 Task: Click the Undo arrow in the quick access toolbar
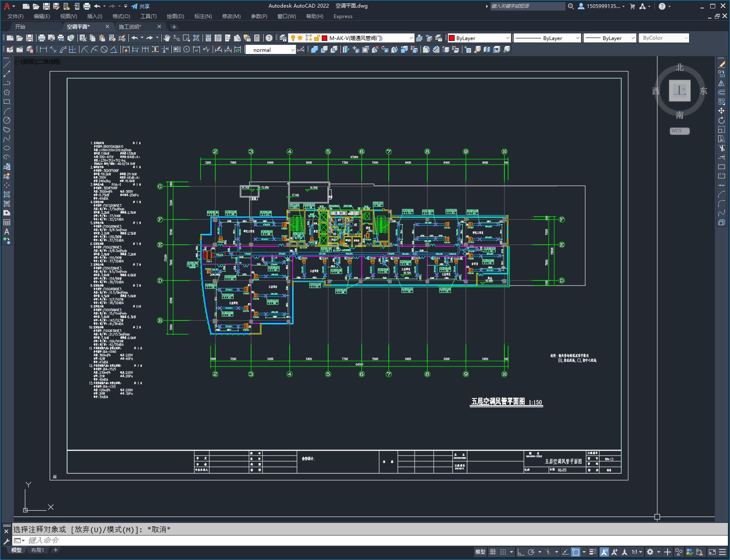click(x=97, y=6)
